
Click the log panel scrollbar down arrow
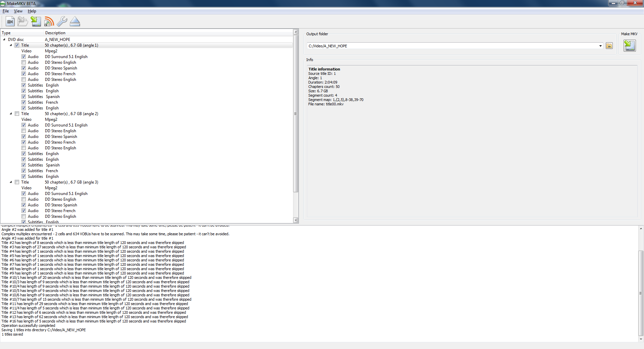coord(641,339)
